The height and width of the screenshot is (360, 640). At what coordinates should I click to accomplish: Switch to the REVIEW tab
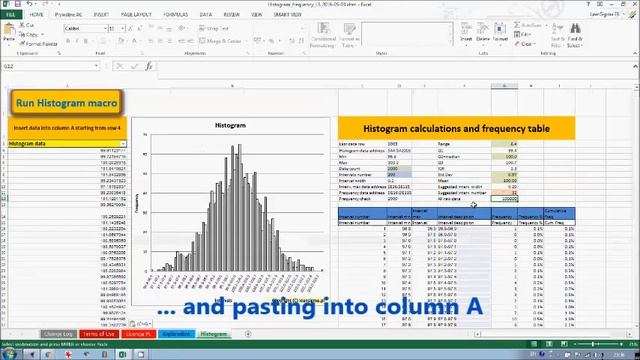pos(231,14)
